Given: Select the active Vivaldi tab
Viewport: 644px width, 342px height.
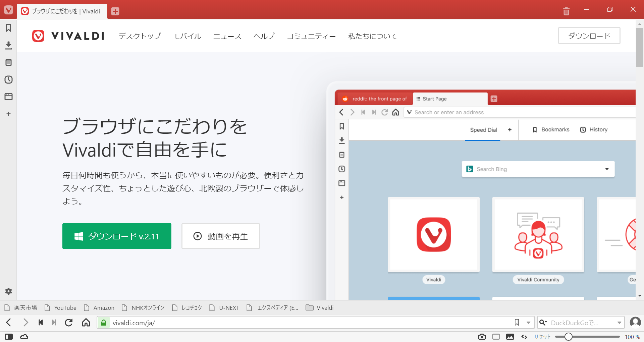Looking at the screenshot, I should (62, 11).
